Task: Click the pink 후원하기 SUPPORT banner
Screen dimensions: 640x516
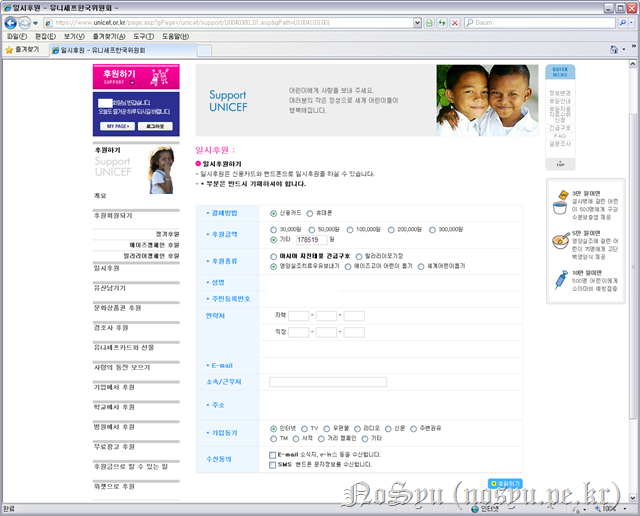Action: coord(136,76)
